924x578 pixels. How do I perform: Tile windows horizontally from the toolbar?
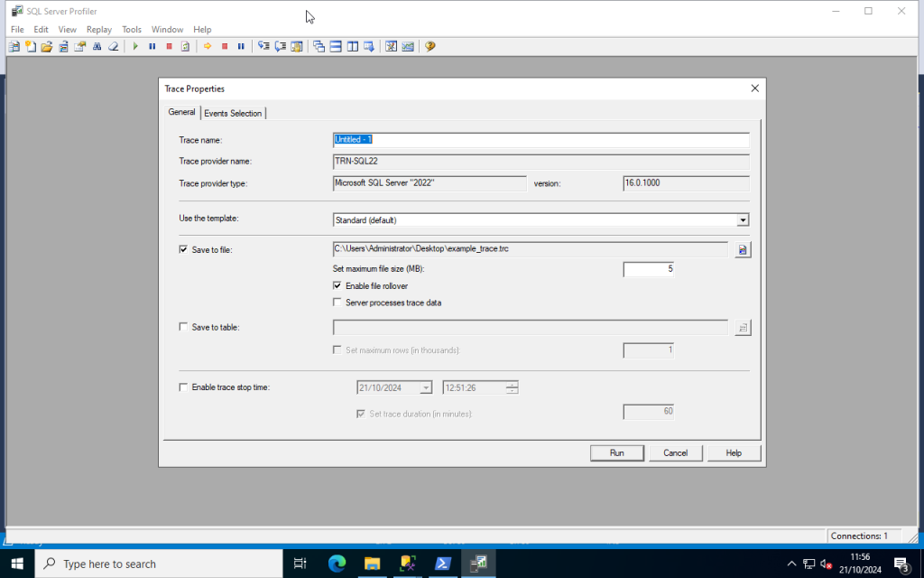coord(336,47)
